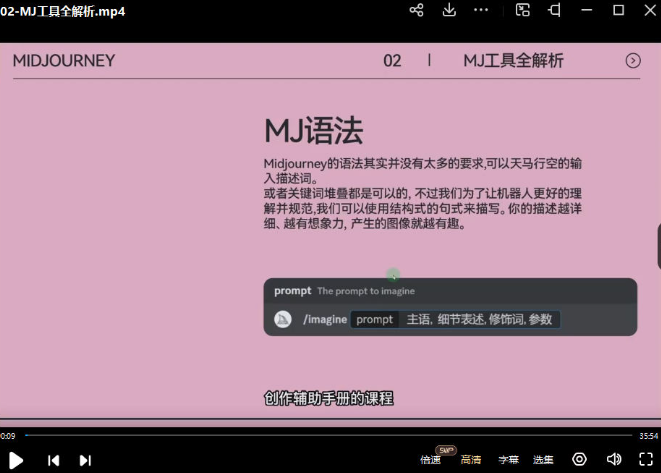This screenshot has width=661, height=473.
Task: Open the side panel handle on right edge
Action: (659, 247)
